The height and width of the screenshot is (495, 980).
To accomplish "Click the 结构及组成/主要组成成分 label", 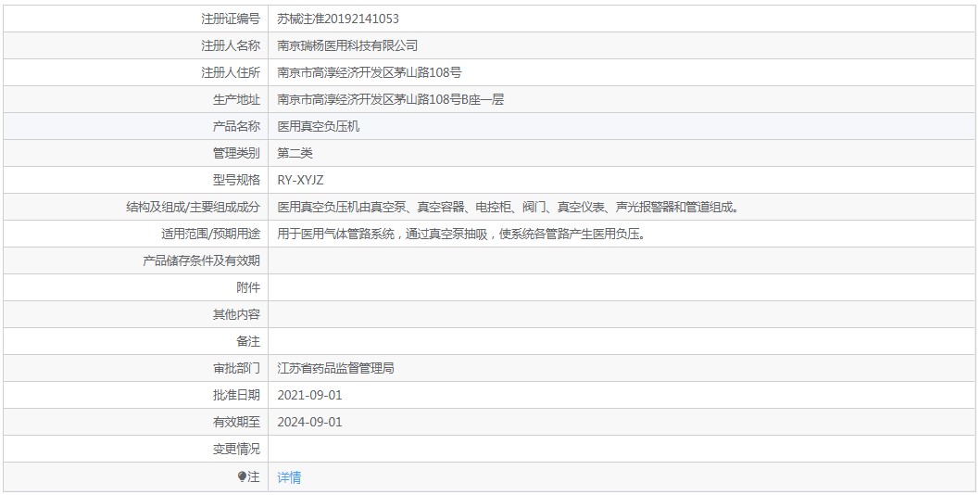I will [193, 207].
